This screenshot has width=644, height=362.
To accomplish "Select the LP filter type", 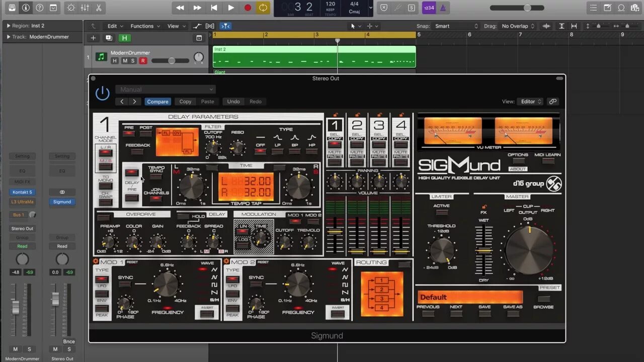I will (x=278, y=151).
